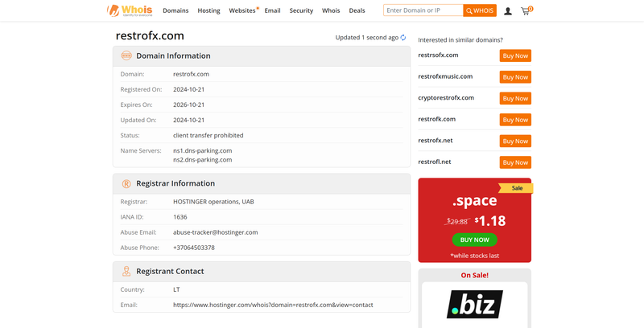The width and height of the screenshot is (644, 328).
Task: Click the IANA ID value 1636
Action: pos(180,217)
